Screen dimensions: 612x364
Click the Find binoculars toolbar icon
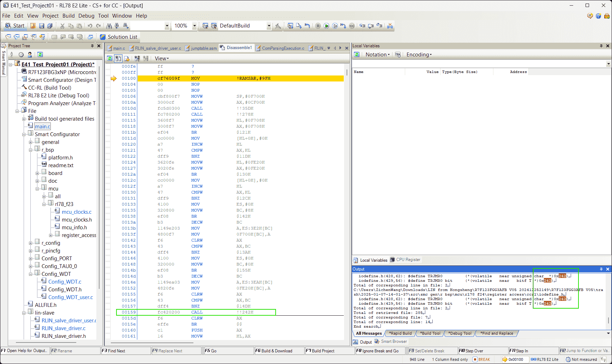(109, 26)
